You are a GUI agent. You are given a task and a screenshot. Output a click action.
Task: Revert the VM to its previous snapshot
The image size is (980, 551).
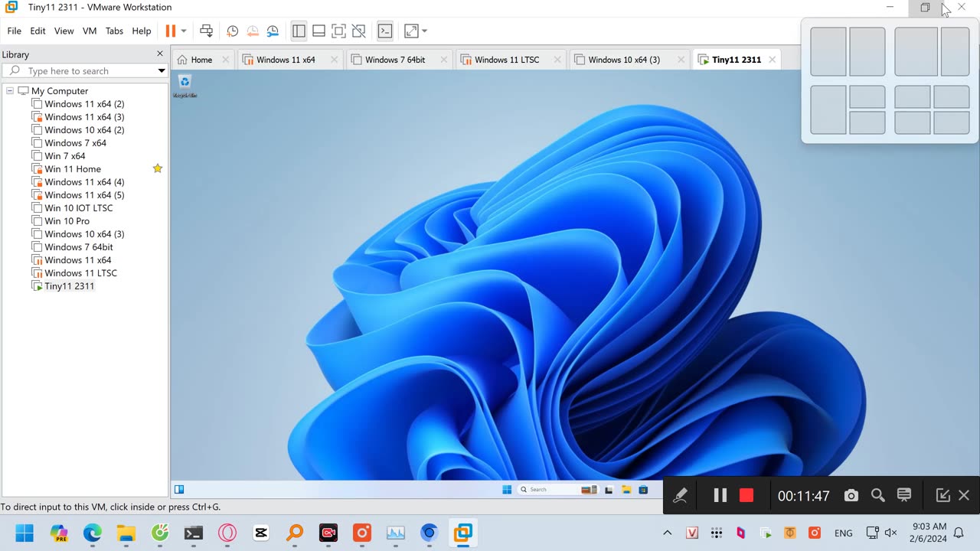coord(253,31)
